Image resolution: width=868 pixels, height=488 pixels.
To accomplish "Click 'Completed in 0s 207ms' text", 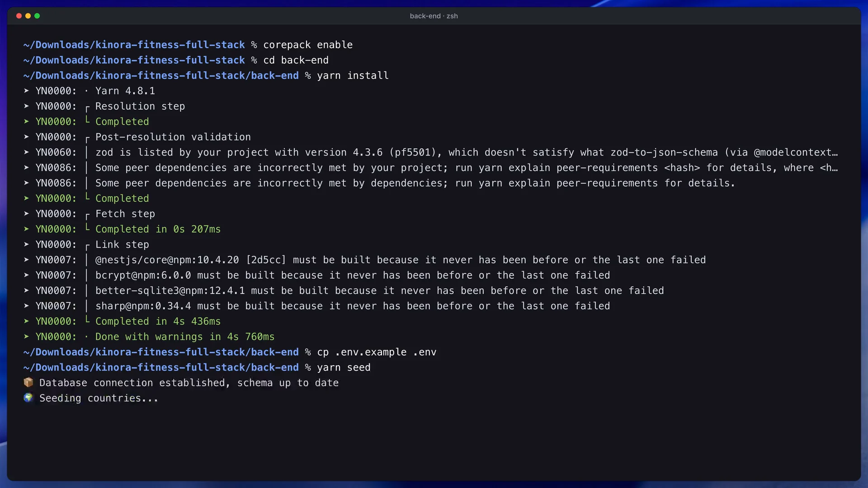I will pos(158,229).
